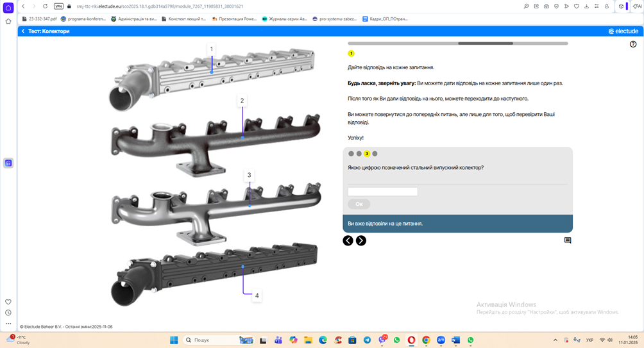Click the progress bar at top

coord(457,44)
